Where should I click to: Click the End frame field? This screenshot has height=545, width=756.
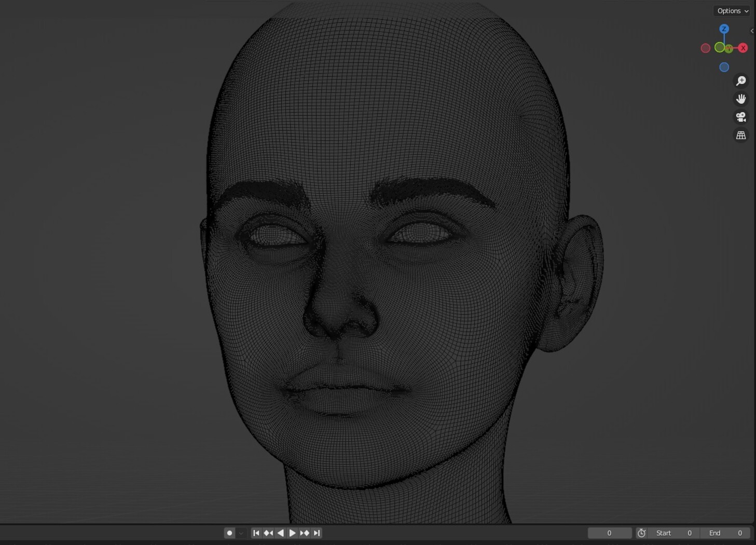tap(725, 533)
